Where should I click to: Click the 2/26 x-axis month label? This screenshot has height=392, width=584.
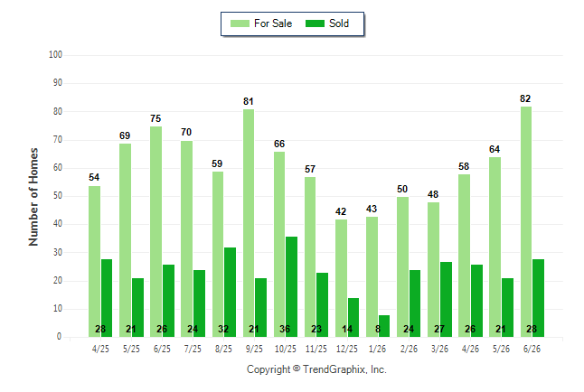[x=409, y=349]
